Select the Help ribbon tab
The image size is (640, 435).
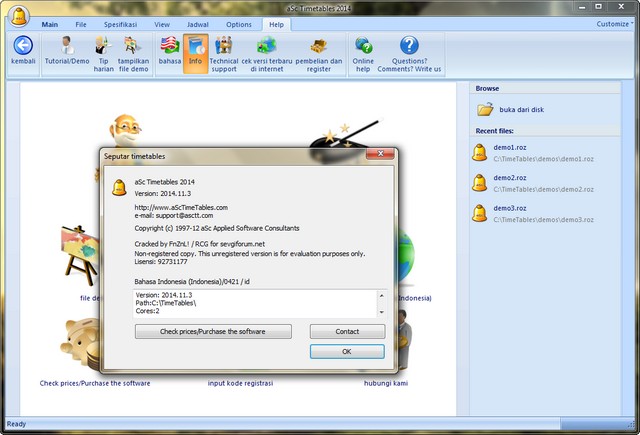tap(276, 24)
